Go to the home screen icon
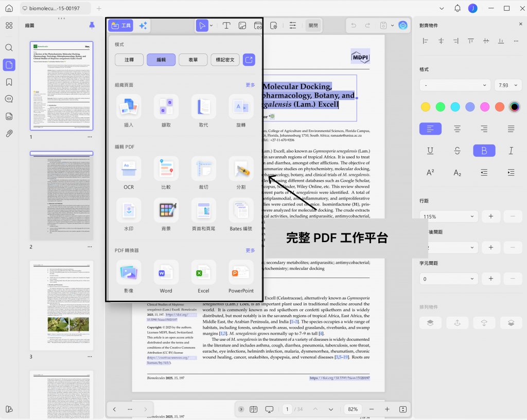 9,8
